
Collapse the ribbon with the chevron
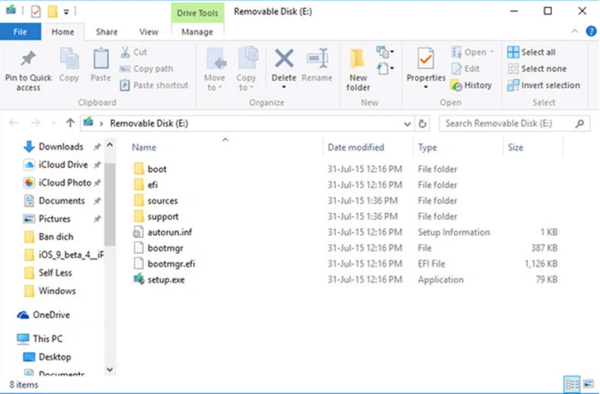coord(575,31)
